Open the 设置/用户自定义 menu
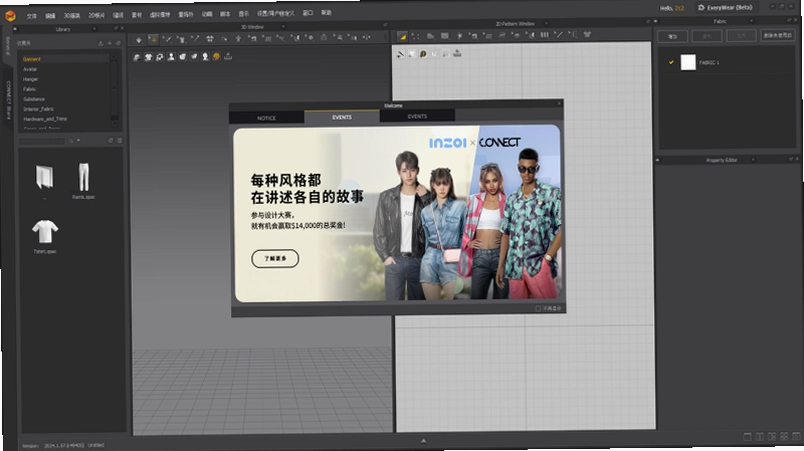Screen dimensions: 804x451 coord(275,13)
